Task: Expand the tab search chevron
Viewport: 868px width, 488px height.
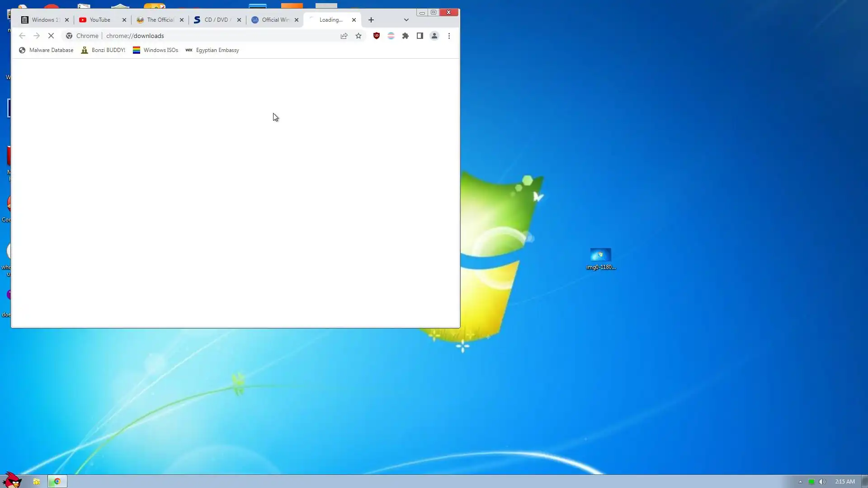Action: pos(406,20)
